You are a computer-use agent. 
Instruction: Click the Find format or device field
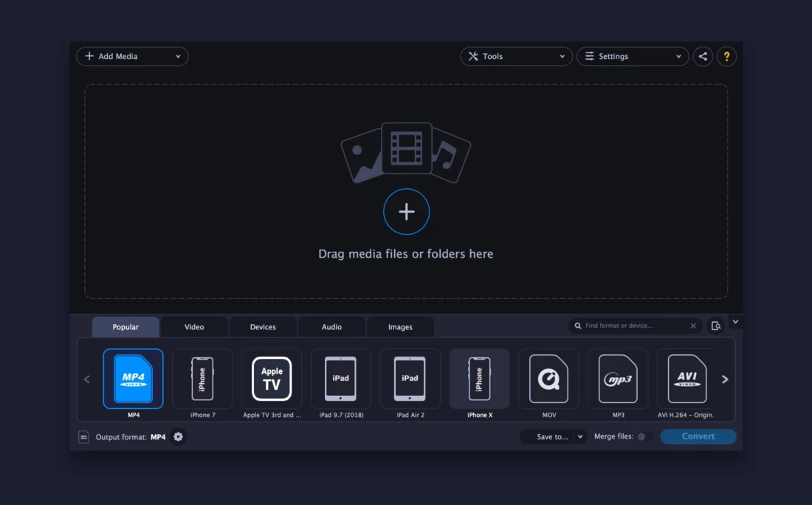(635, 326)
